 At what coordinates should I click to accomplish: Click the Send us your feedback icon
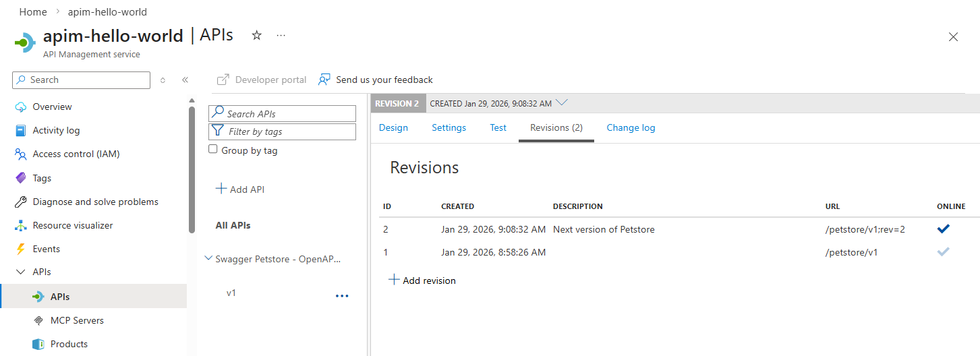pos(324,80)
